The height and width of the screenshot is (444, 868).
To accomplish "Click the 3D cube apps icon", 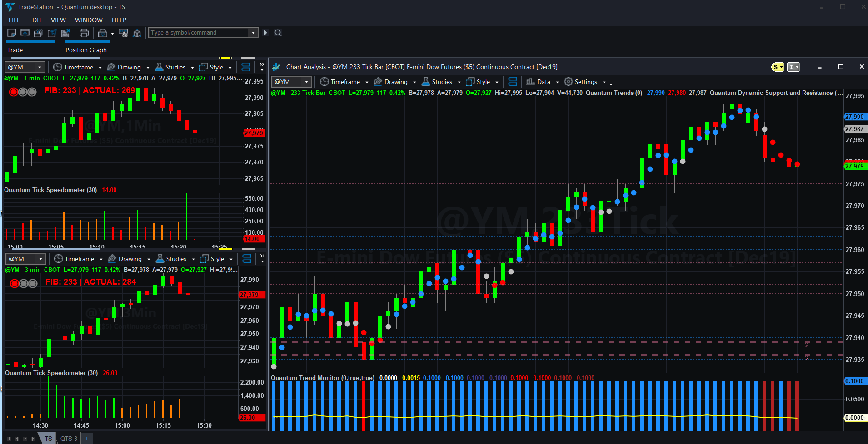I will pos(137,33).
